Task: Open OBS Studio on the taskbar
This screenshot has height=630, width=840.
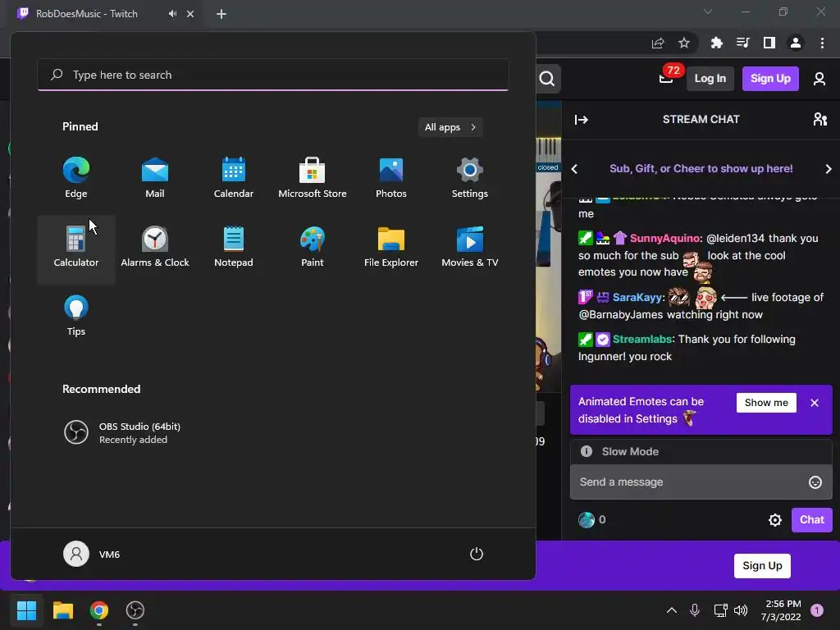Action: click(135, 609)
